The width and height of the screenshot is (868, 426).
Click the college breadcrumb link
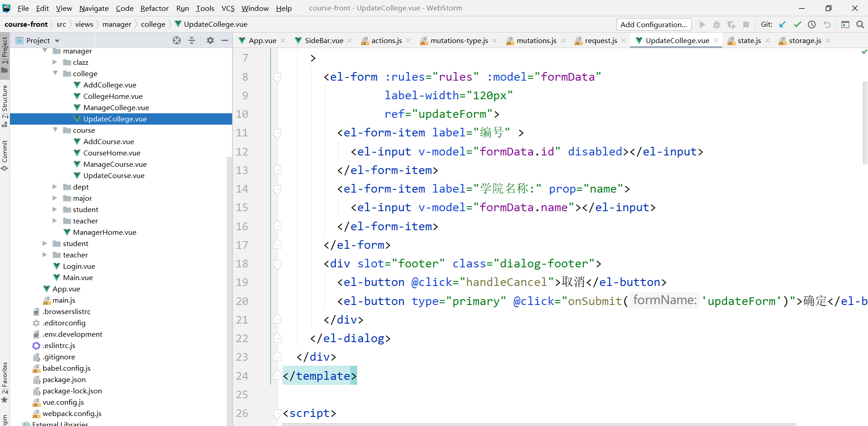click(x=153, y=24)
